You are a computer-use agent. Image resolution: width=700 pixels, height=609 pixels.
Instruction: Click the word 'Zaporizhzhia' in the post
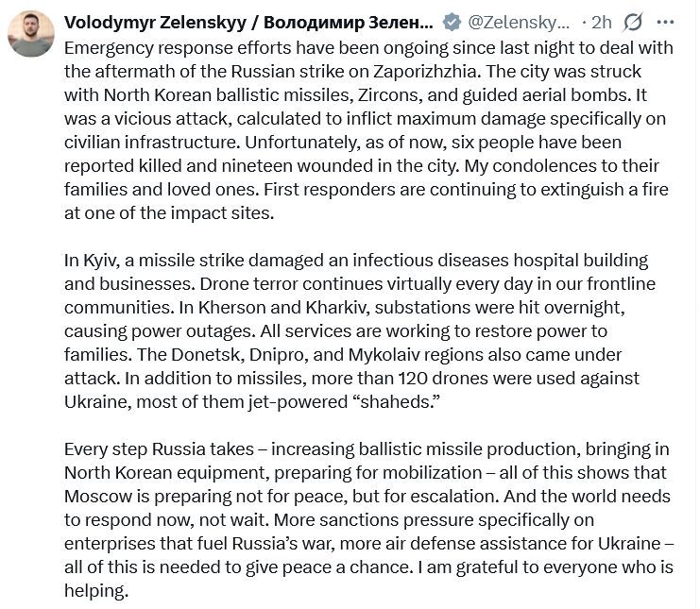(424, 72)
